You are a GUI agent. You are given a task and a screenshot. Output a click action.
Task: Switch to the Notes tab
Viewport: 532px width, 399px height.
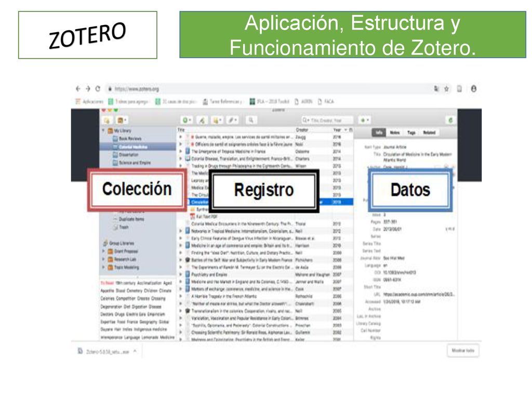(x=395, y=132)
